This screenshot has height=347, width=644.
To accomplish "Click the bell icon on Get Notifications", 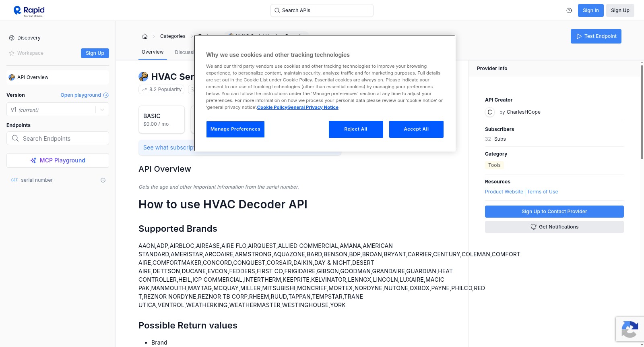I will pyautogui.click(x=534, y=227).
